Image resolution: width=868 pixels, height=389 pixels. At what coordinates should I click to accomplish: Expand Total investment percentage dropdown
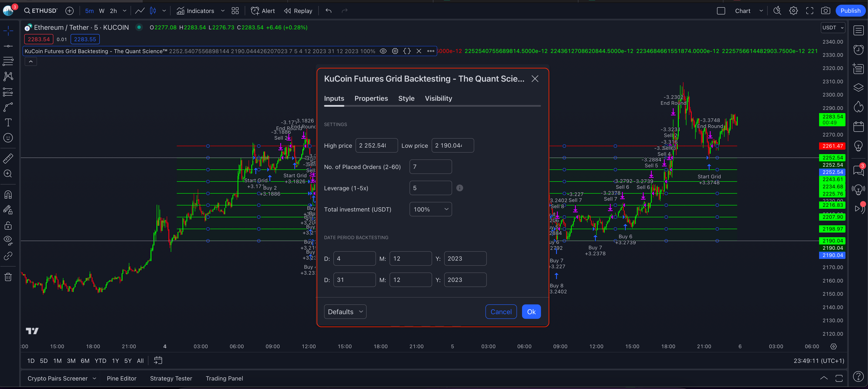(x=430, y=209)
